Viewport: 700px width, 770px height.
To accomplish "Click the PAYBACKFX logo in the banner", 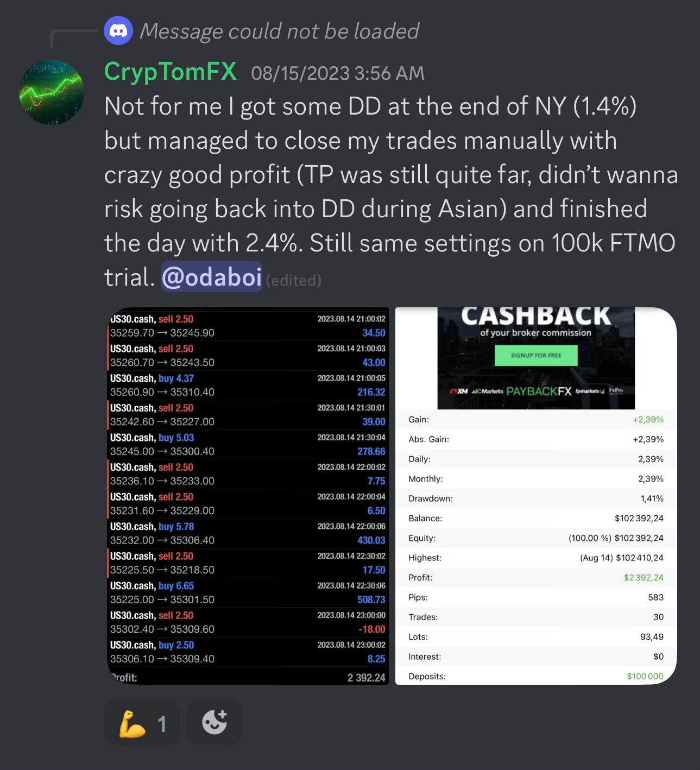I will point(538,391).
